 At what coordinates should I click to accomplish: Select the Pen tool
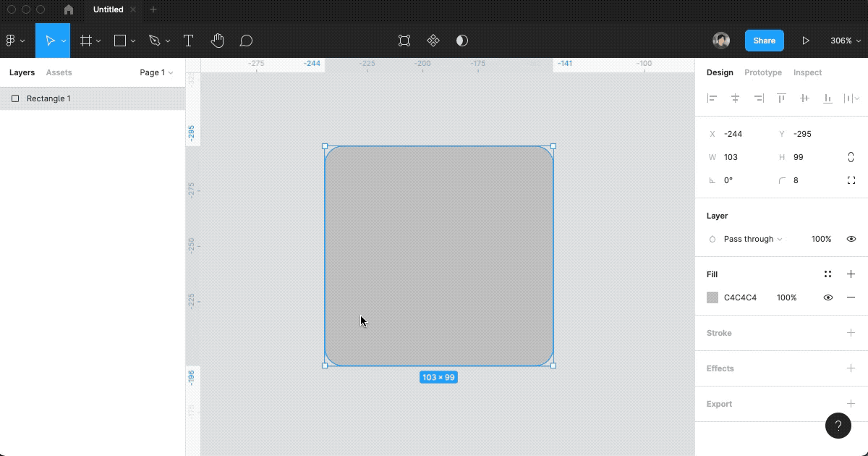tap(154, 41)
